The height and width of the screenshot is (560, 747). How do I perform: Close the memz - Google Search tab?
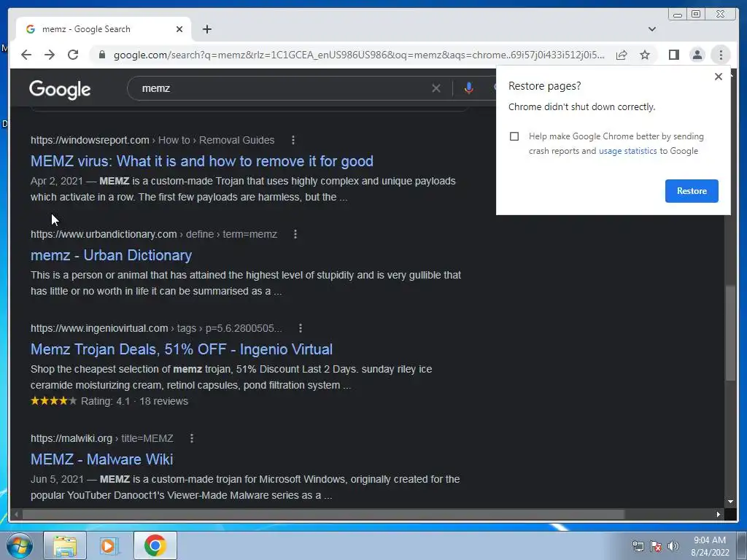pyautogui.click(x=179, y=29)
